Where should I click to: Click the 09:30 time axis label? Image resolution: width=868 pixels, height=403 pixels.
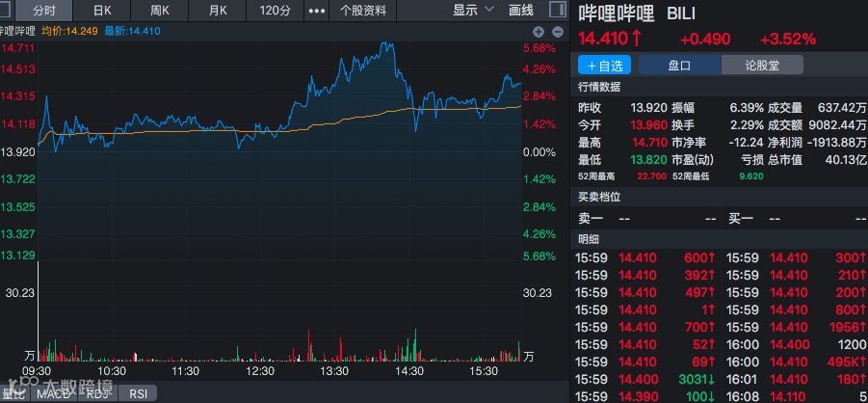coord(38,371)
